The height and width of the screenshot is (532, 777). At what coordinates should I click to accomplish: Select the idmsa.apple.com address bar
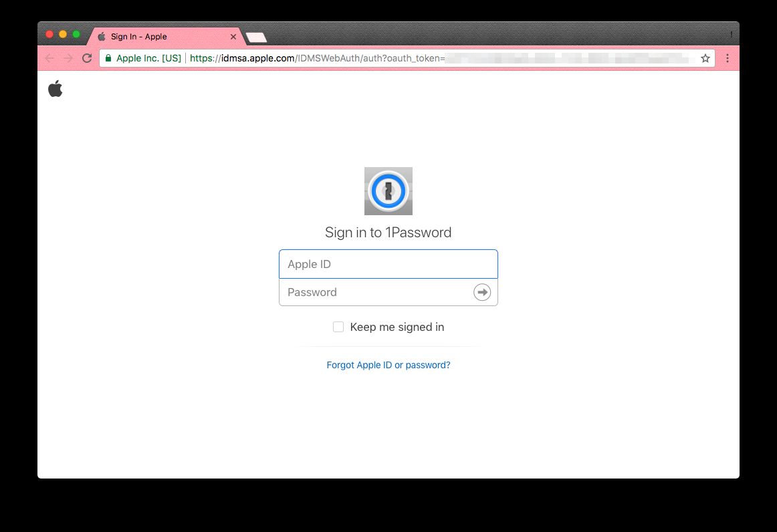pos(401,59)
